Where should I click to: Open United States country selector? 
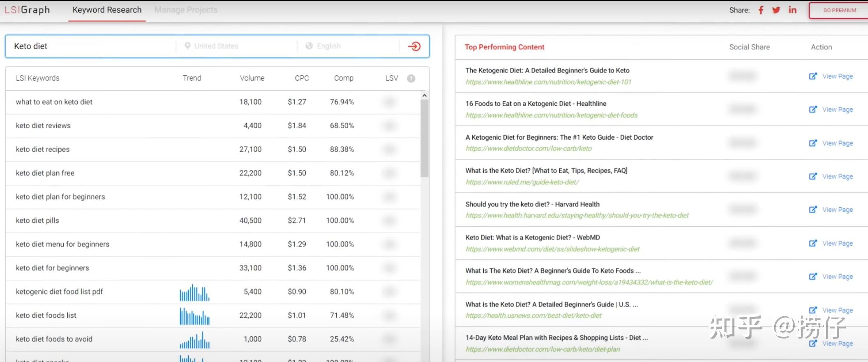click(216, 46)
